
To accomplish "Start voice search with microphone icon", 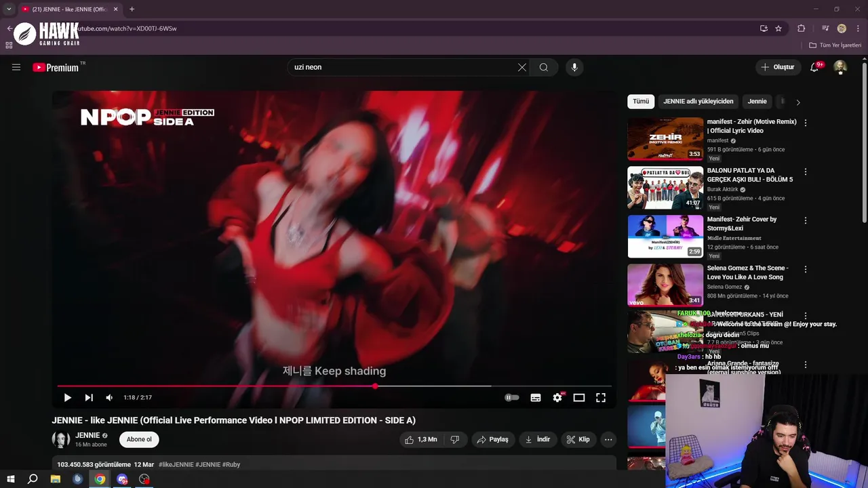I will [574, 67].
